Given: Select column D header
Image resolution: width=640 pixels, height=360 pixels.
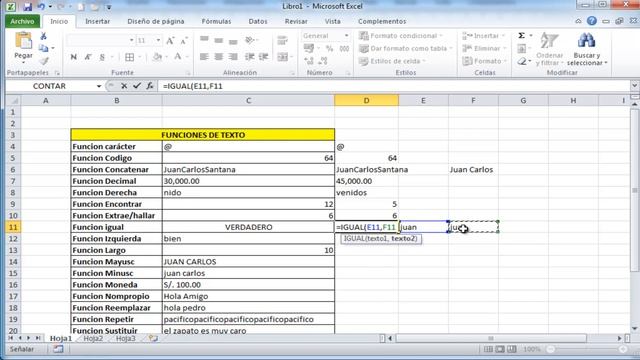Looking at the screenshot, I should coord(366,100).
